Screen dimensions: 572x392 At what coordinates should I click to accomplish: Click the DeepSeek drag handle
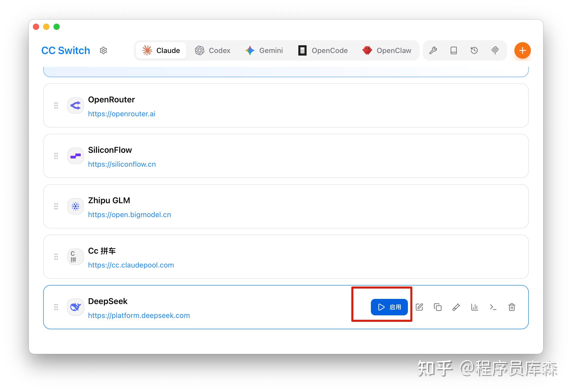point(56,307)
